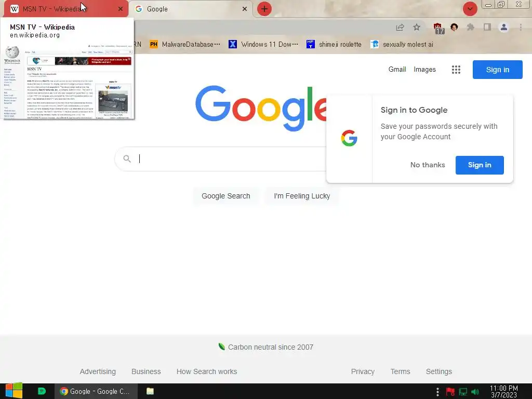
Task: Open the Privacy footer link
Action: click(x=363, y=371)
